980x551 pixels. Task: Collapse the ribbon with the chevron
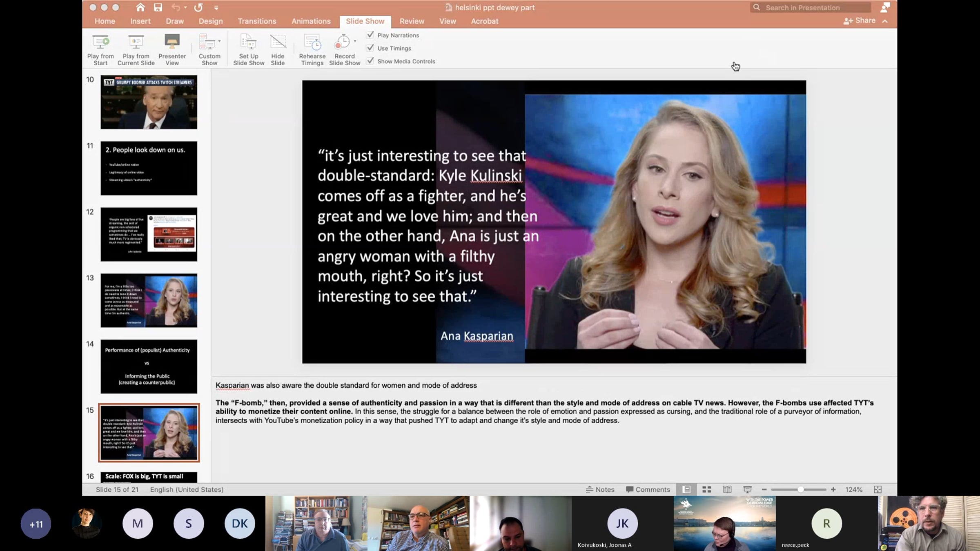click(x=885, y=21)
